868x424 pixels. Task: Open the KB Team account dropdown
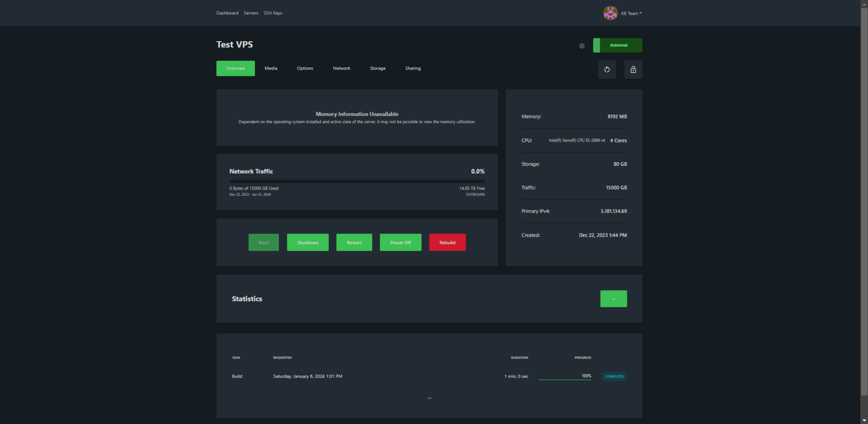click(631, 13)
